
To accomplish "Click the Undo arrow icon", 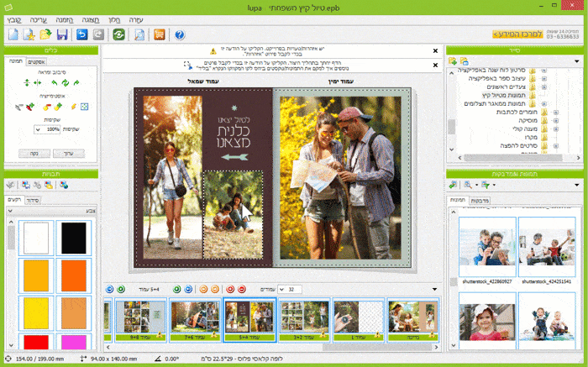I will pos(81,34).
